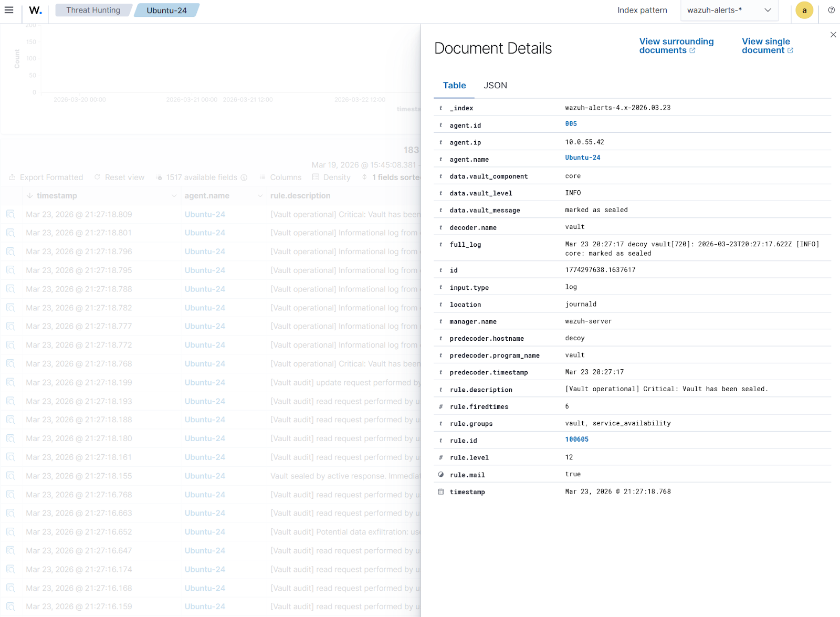Inspect the 21:27:18.199 row document icon
The width and height of the screenshot is (840, 617).
(x=10, y=382)
